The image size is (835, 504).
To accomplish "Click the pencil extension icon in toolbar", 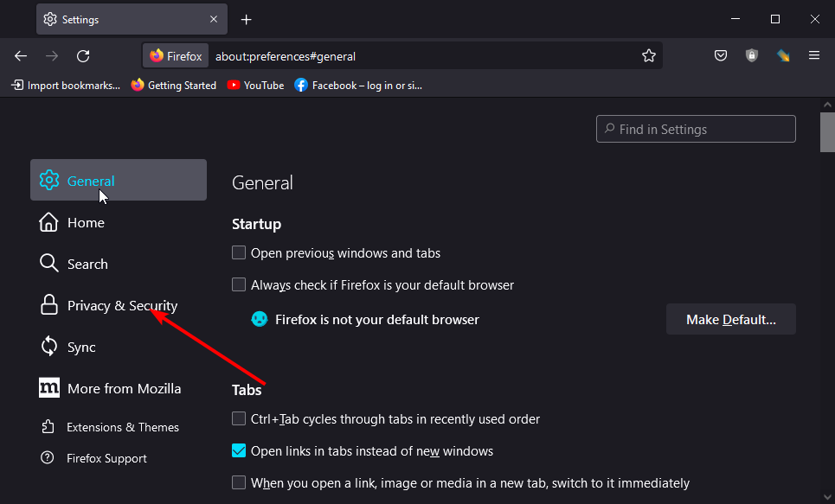I will pyautogui.click(x=783, y=55).
